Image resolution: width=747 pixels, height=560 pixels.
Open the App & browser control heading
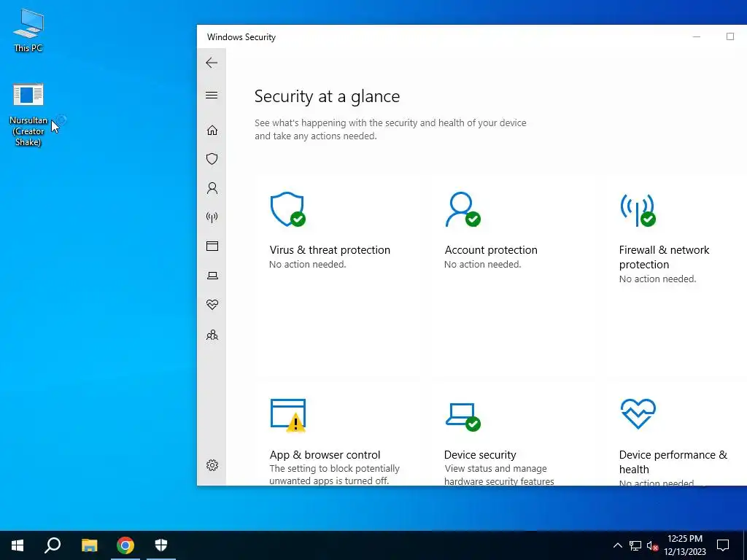[x=325, y=455]
